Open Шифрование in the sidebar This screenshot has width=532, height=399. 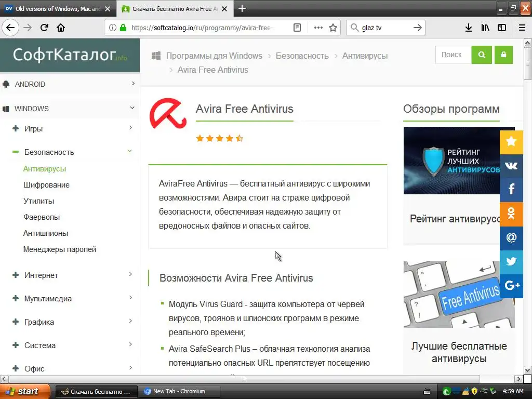(46, 185)
